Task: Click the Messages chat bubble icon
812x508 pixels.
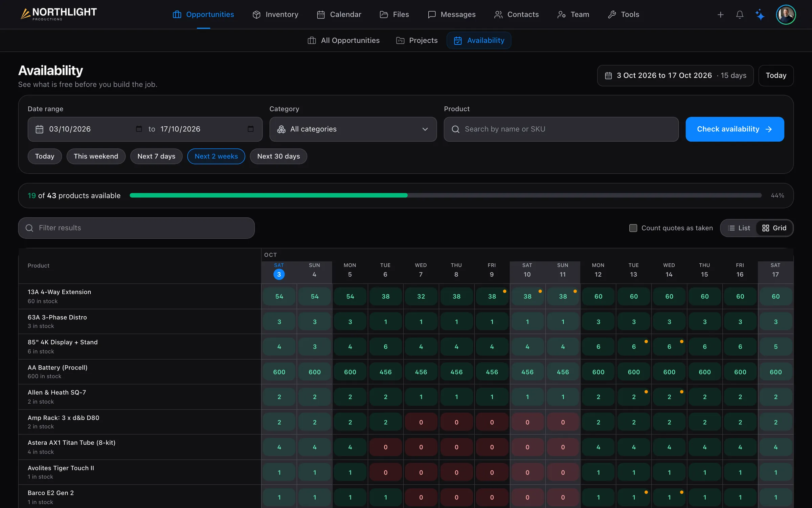Action: (432, 15)
